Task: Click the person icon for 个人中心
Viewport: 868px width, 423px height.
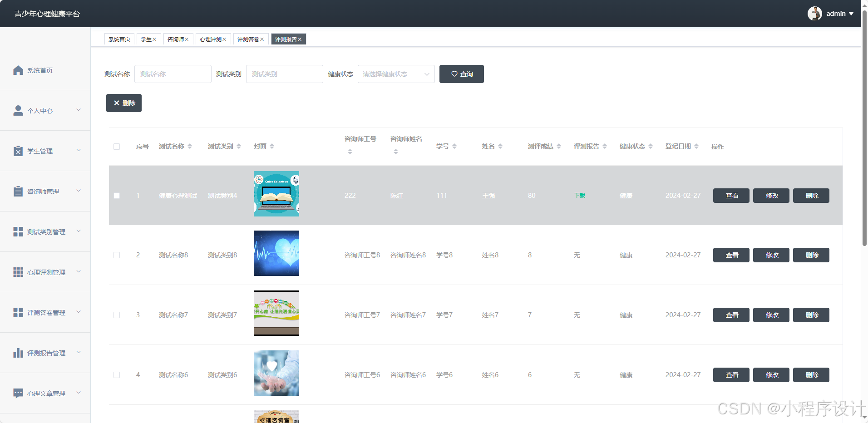Action: [x=18, y=111]
